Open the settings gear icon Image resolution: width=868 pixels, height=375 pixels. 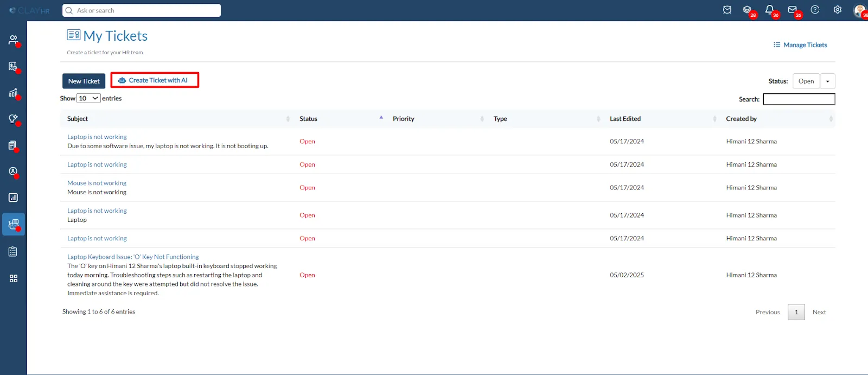point(838,10)
